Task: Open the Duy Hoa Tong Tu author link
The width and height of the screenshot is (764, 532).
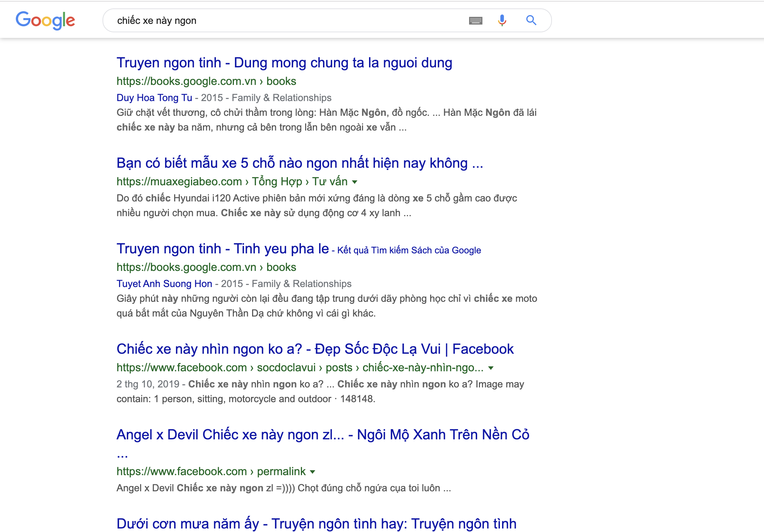Action: (154, 98)
